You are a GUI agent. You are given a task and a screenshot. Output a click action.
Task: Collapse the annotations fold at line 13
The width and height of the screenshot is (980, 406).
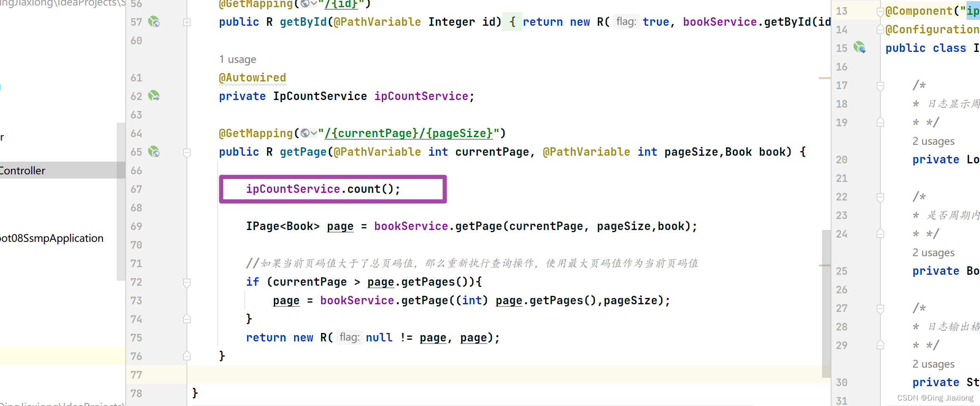(x=880, y=12)
